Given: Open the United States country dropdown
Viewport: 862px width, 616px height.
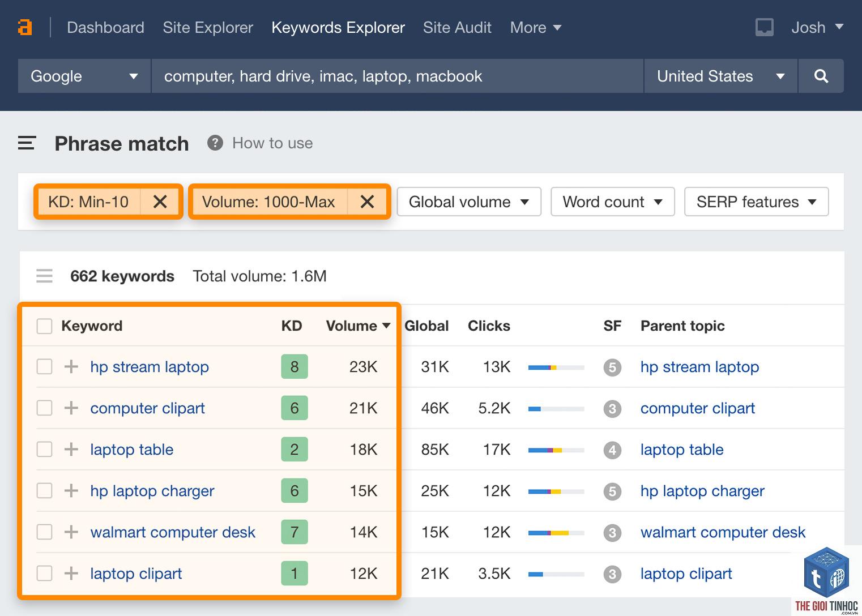Looking at the screenshot, I should 720,76.
